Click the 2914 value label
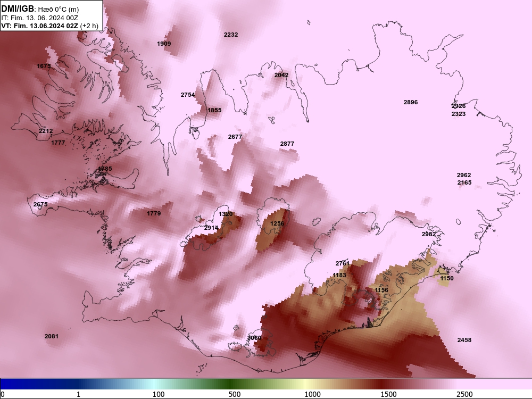 click(211, 228)
